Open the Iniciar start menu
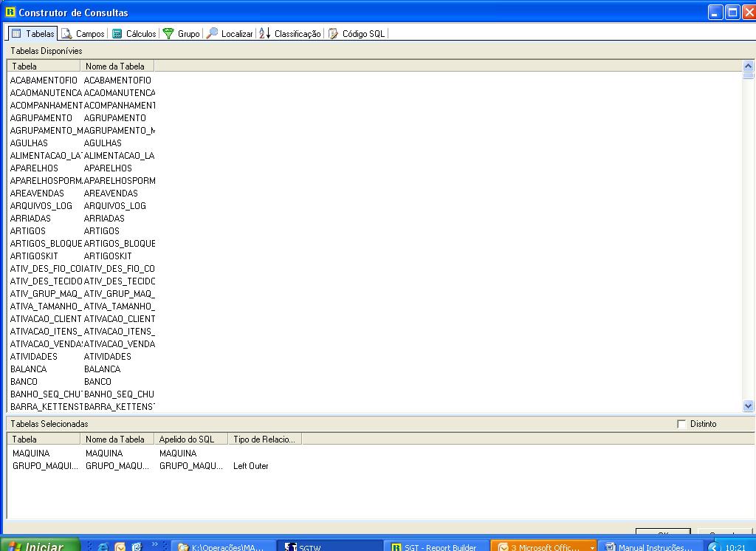 (x=38, y=547)
